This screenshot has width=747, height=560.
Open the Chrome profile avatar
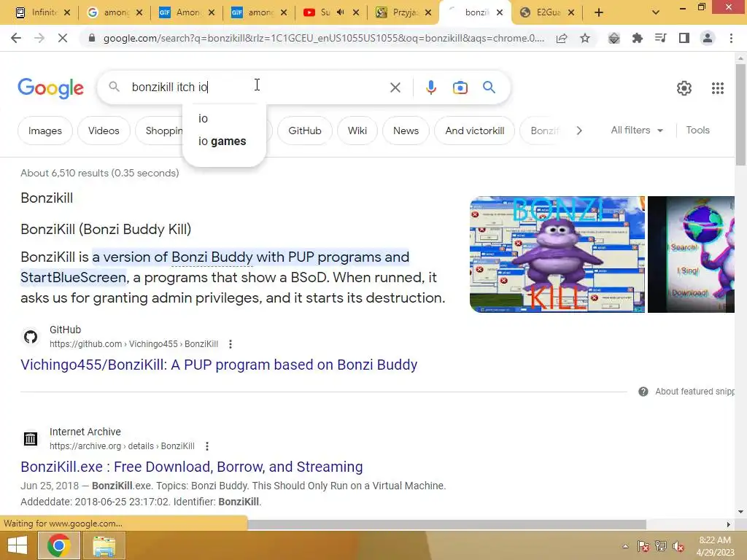click(x=708, y=38)
